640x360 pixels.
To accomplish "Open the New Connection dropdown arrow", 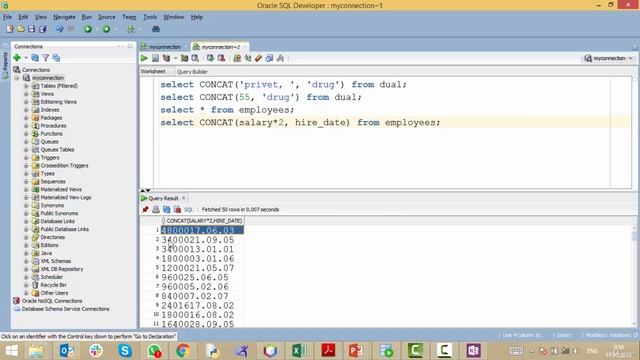I will (x=25, y=58).
